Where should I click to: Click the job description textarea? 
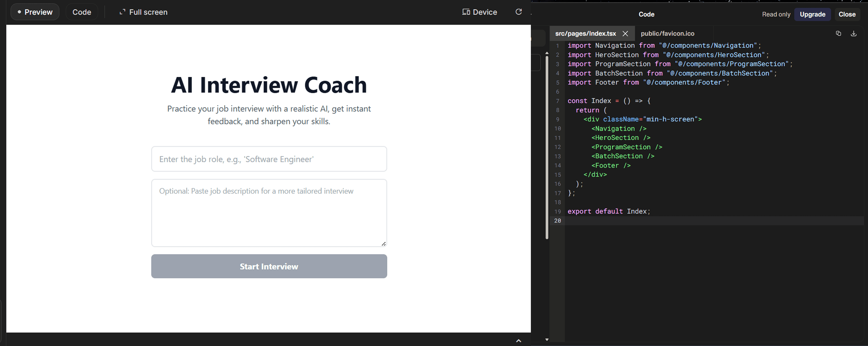(269, 213)
